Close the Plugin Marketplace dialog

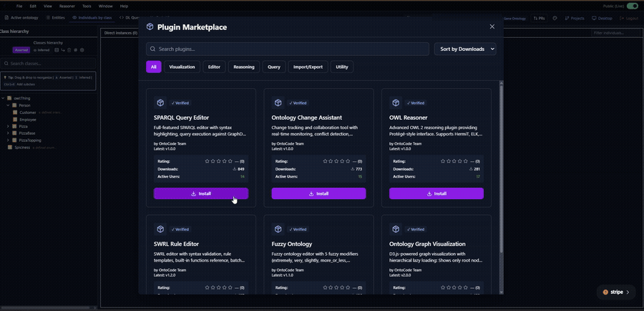pyautogui.click(x=492, y=27)
